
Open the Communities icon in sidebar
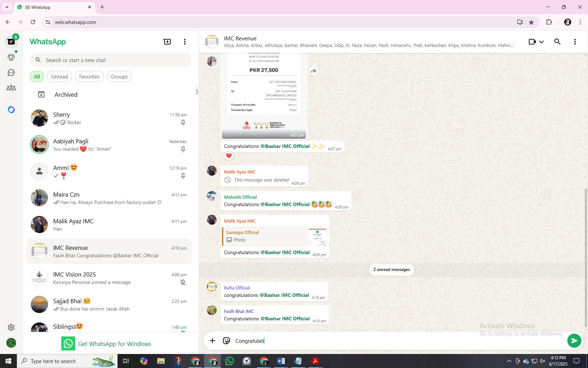pos(11,88)
